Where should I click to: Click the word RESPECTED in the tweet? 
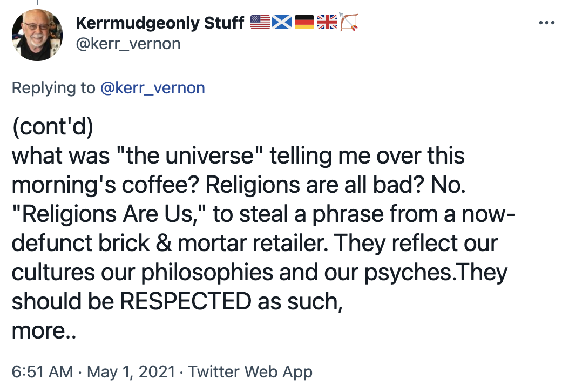(185, 301)
